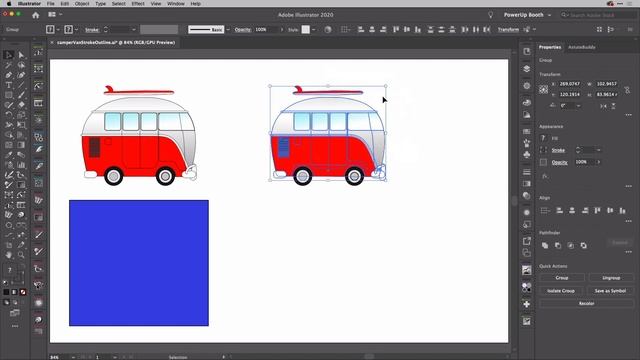The height and width of the screenshot is (360, 640).
Task: Select the Type tool
Action: tap(9, 85)
